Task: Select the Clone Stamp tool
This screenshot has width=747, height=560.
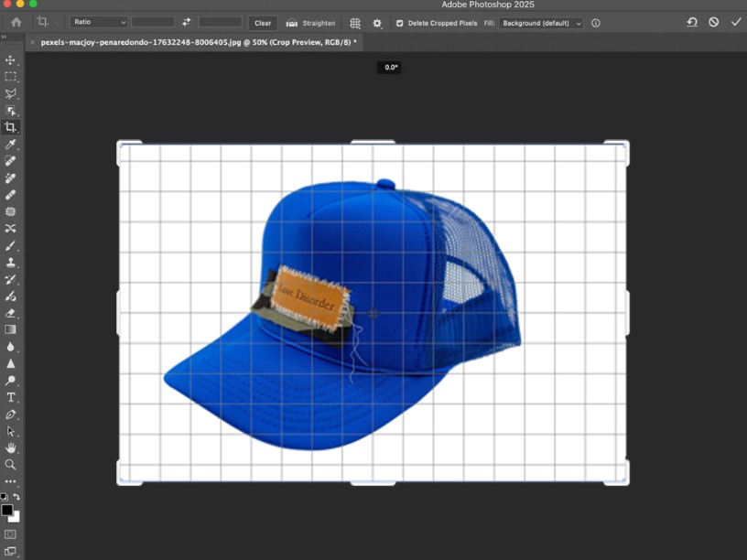Action: [x=11, y=263]
